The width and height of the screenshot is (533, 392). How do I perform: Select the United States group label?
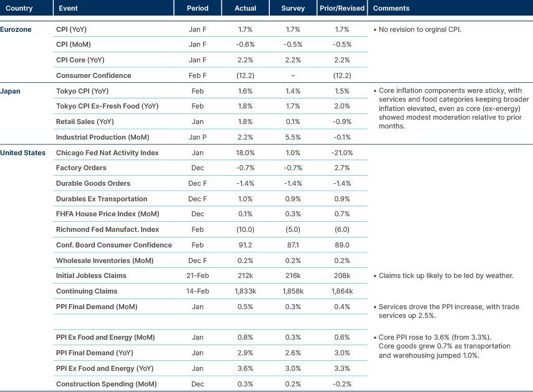[23, 152]
